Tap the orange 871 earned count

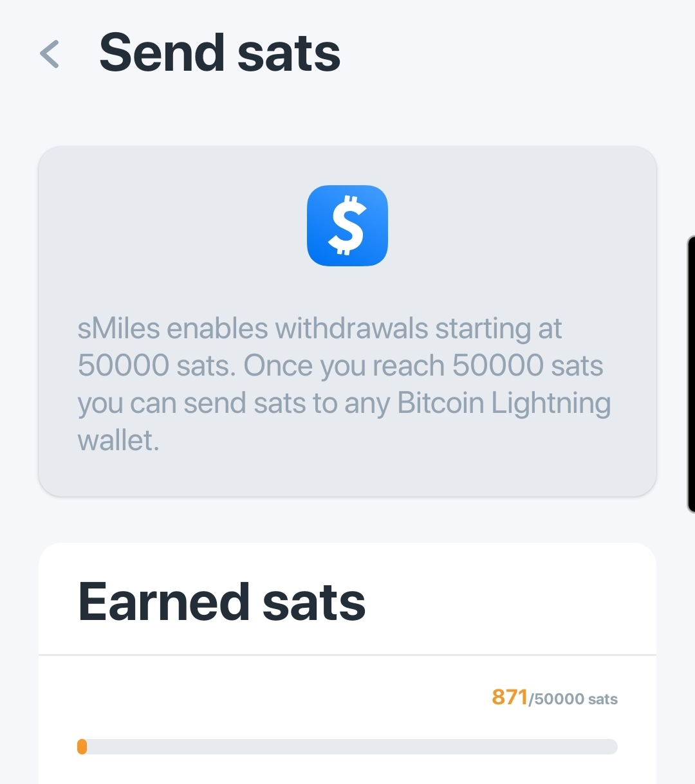509,697
